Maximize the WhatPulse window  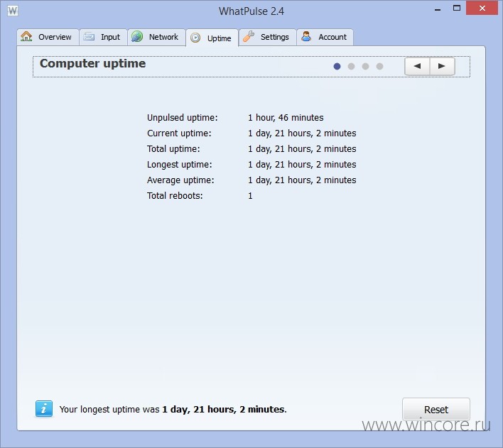pos(457,9)
